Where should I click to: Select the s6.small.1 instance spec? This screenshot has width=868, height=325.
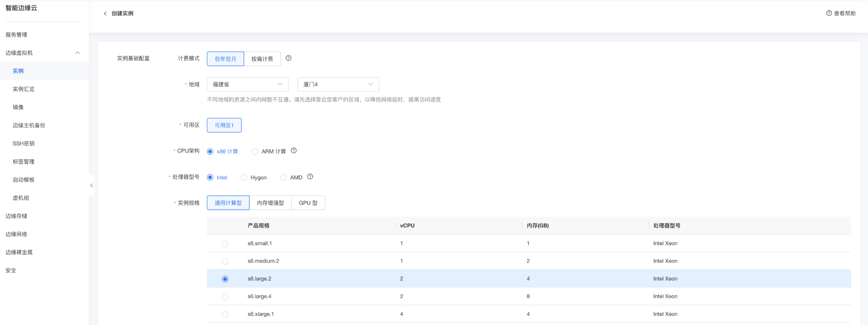coord(225,244)
